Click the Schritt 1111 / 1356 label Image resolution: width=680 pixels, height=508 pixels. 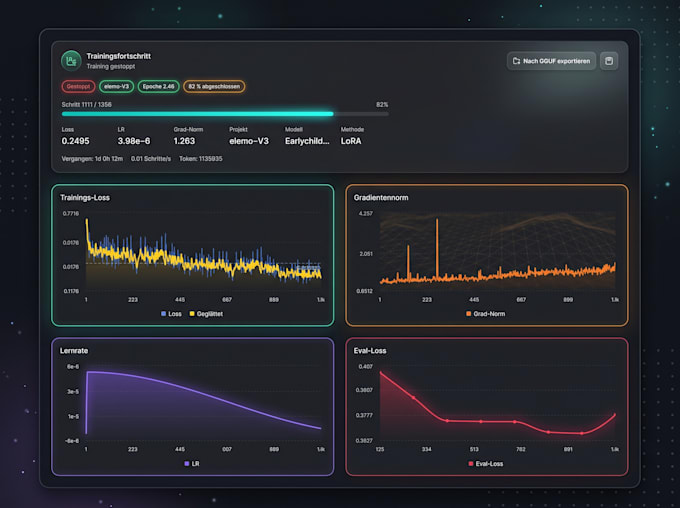(x=86, y=105)
